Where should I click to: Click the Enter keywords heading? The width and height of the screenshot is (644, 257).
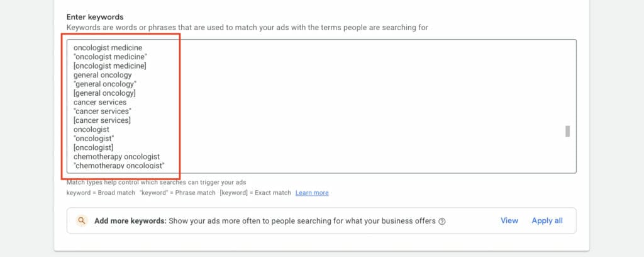point(95,17)
